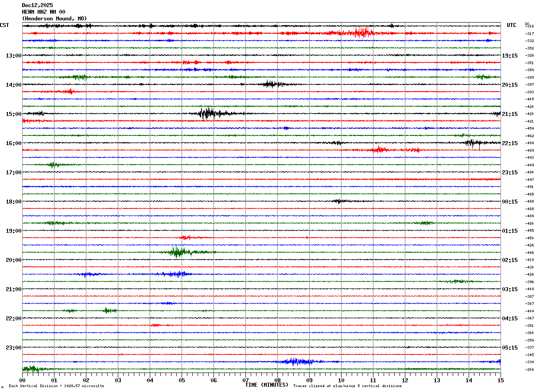The width and height of the screenshot is (536, 392).
Task: Select the 23:15 UTC time label
Action: coord(510,173)
